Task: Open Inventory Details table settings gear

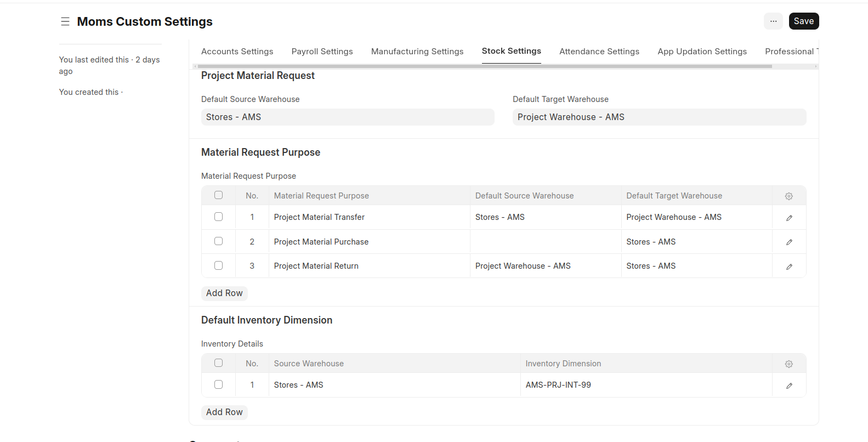Action: [788, 364]
